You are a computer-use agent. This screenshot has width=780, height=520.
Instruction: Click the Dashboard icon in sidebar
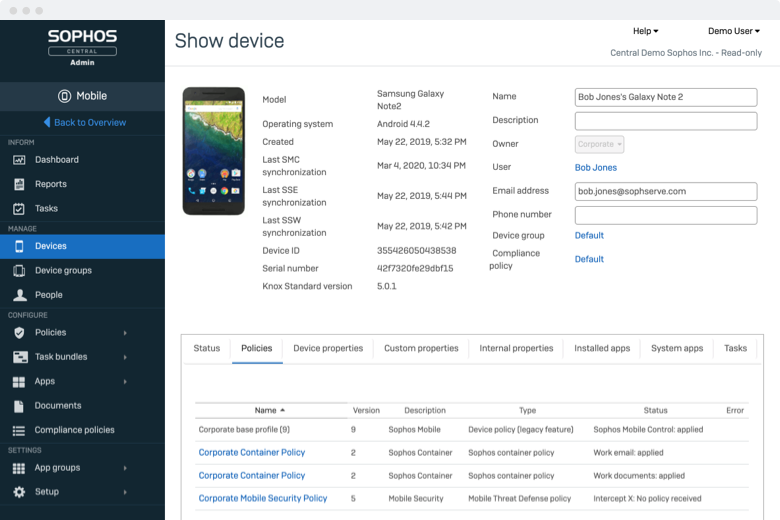(18, 160)
